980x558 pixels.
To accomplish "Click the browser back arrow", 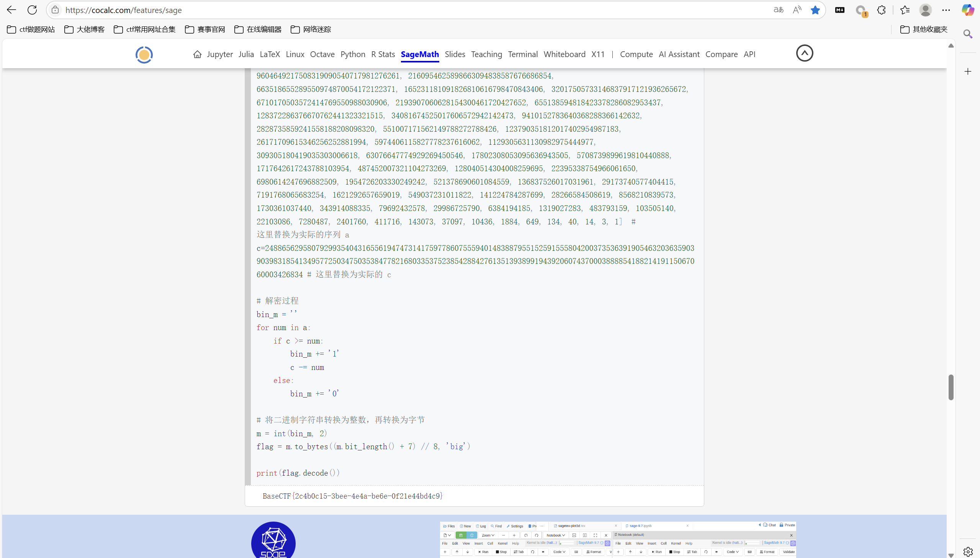I will [x=11, y=10].
